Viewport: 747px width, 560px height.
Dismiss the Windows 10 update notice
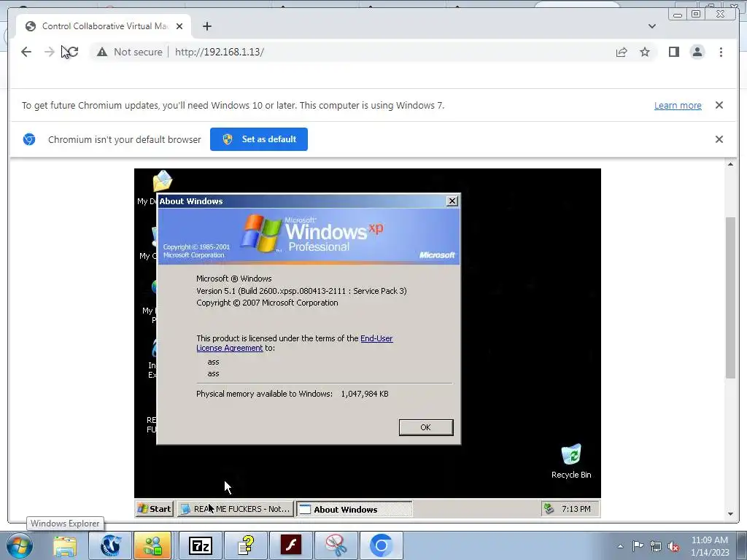coord(719,105)
